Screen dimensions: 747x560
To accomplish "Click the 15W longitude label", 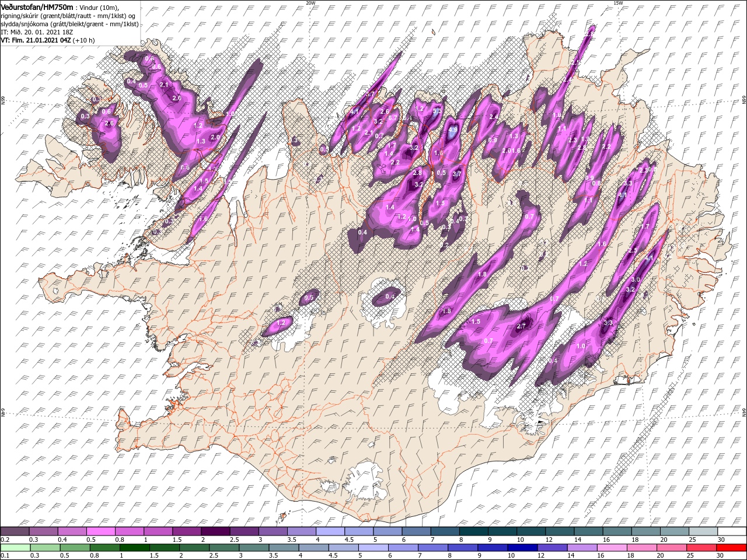I will coord(618,3).
